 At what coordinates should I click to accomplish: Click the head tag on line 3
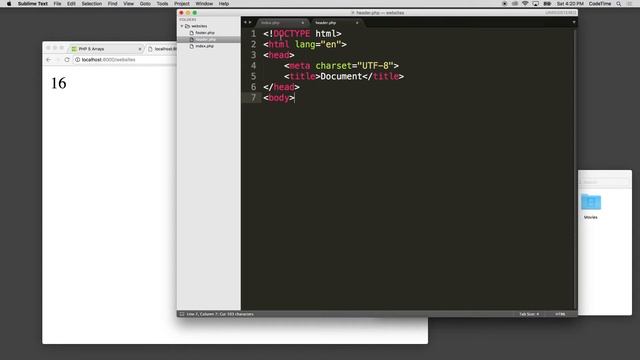(279, 55)
